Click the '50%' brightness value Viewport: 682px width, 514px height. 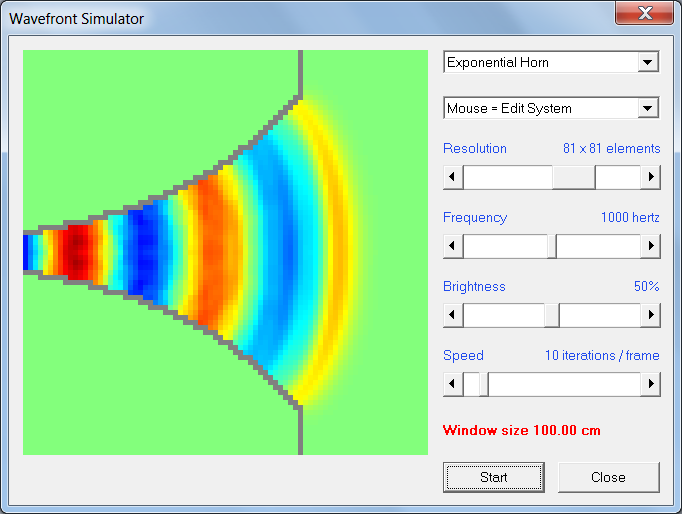click(647, 286)
